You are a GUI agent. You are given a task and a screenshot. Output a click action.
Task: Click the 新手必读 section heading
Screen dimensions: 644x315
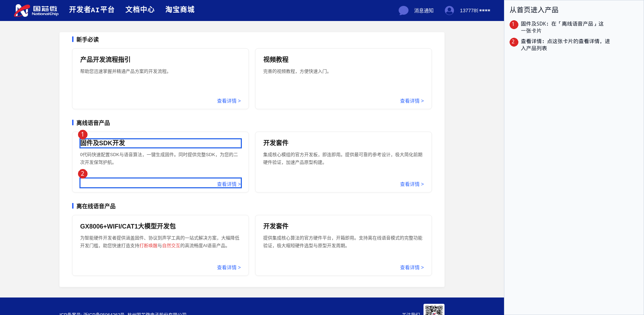coord(87,40)
